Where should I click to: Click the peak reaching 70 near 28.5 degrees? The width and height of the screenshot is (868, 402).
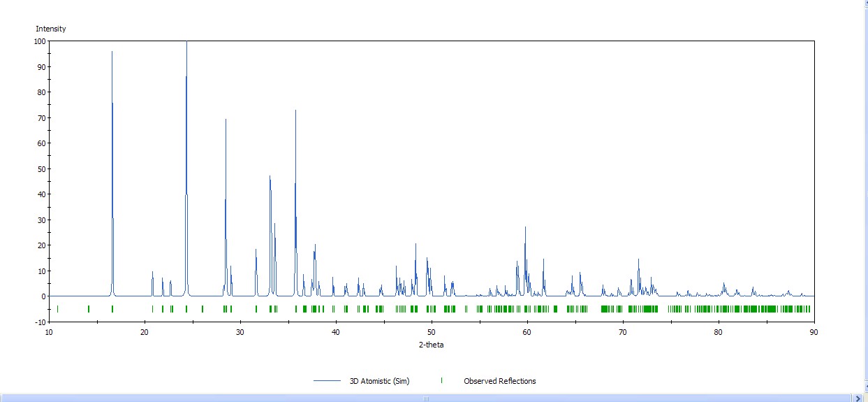[x=226, y=120]
